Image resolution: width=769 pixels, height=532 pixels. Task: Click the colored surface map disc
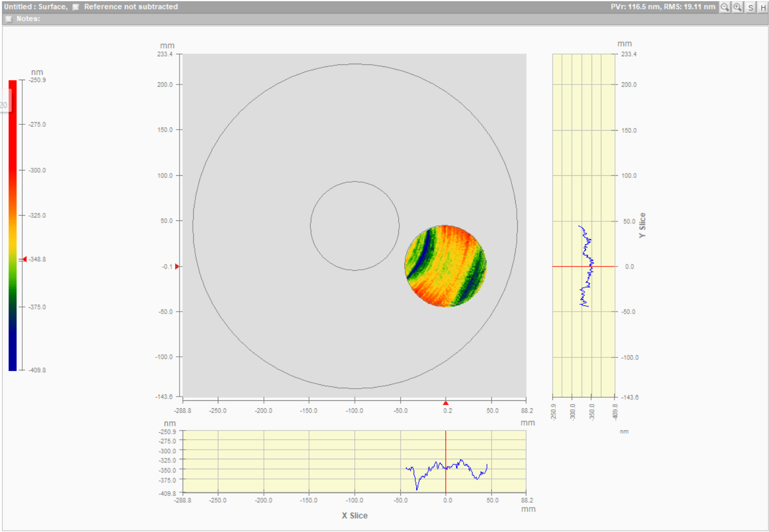pos(446,266)
